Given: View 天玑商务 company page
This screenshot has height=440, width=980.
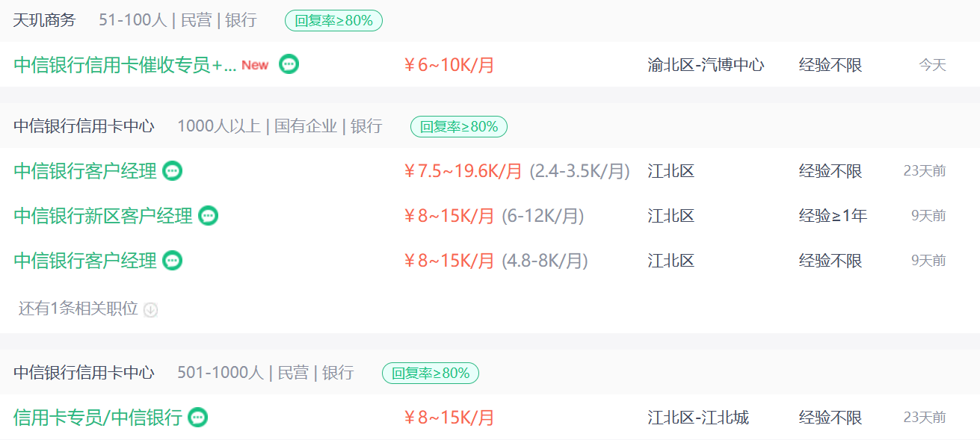Looking at the screenshot, I should (45, 20).
